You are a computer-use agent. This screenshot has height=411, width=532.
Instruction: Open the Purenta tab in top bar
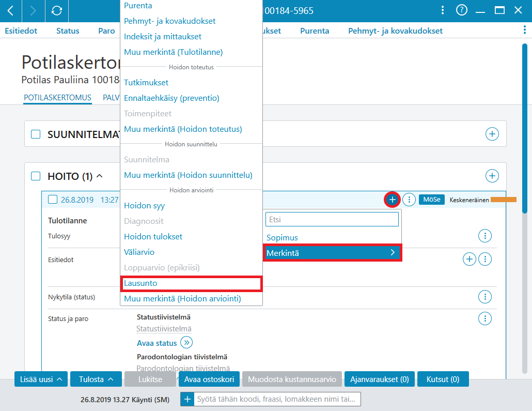click(x=315, y=31)
